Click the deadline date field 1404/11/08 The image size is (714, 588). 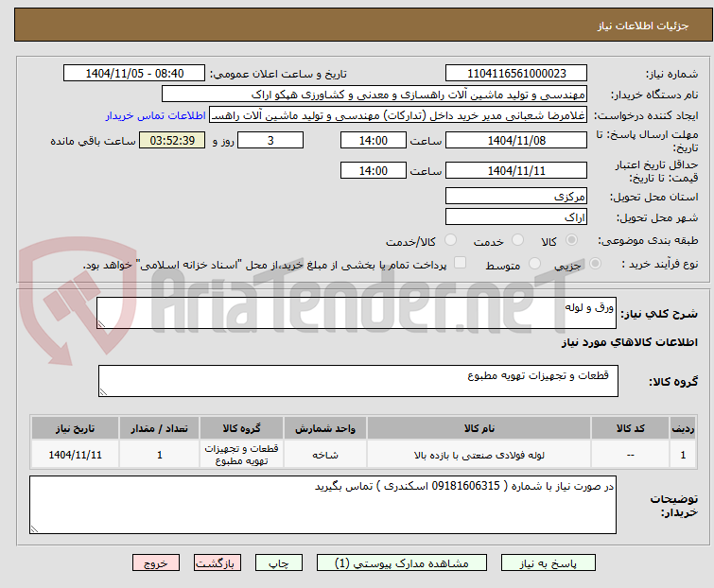516,140
